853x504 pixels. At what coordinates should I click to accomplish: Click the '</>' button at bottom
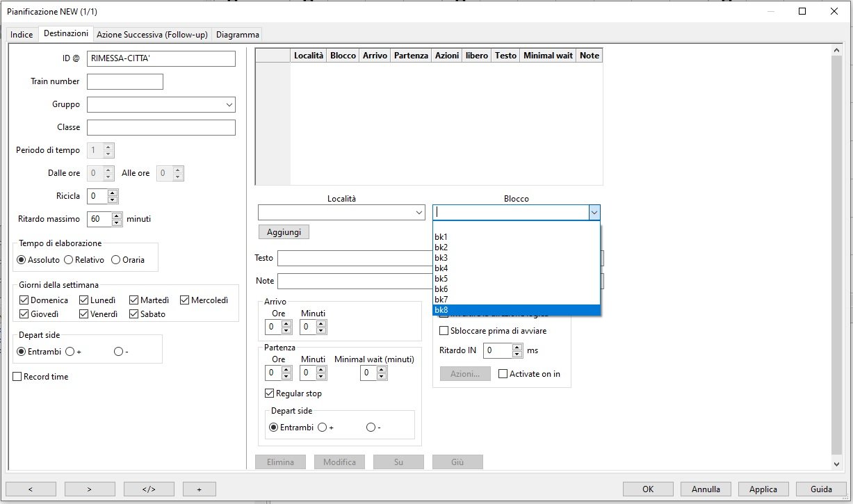(149, 489)
